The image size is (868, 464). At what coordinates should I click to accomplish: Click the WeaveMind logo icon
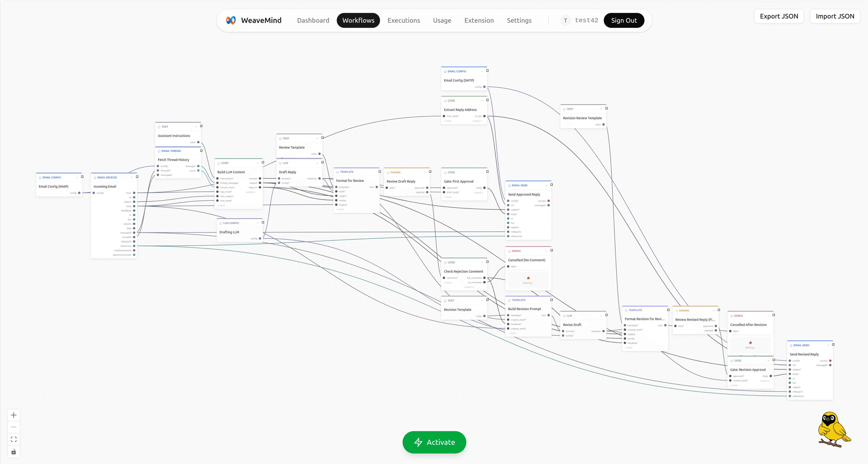pos(231,20)
